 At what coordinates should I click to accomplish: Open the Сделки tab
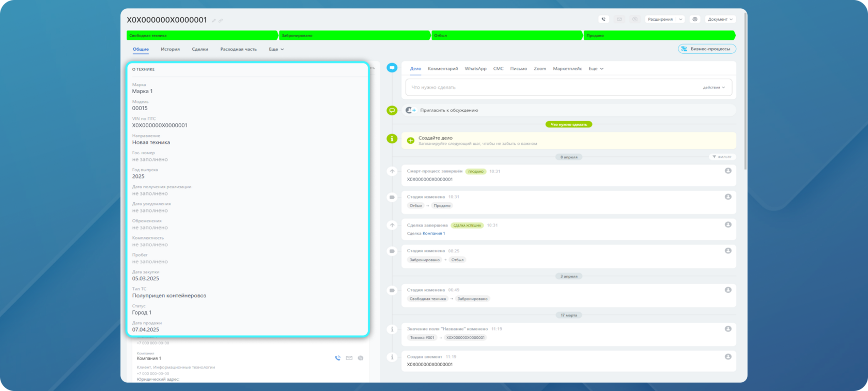(x=200, y=49)
